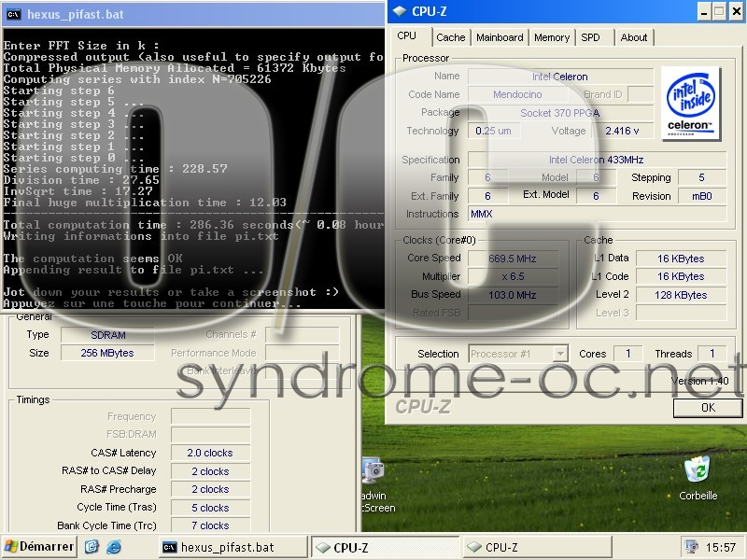Image resolution: width=747 pixels, height=560 pixels.
Task: Expand the Processor #1 selection dropdown
Action: click(x=561, y=354)
